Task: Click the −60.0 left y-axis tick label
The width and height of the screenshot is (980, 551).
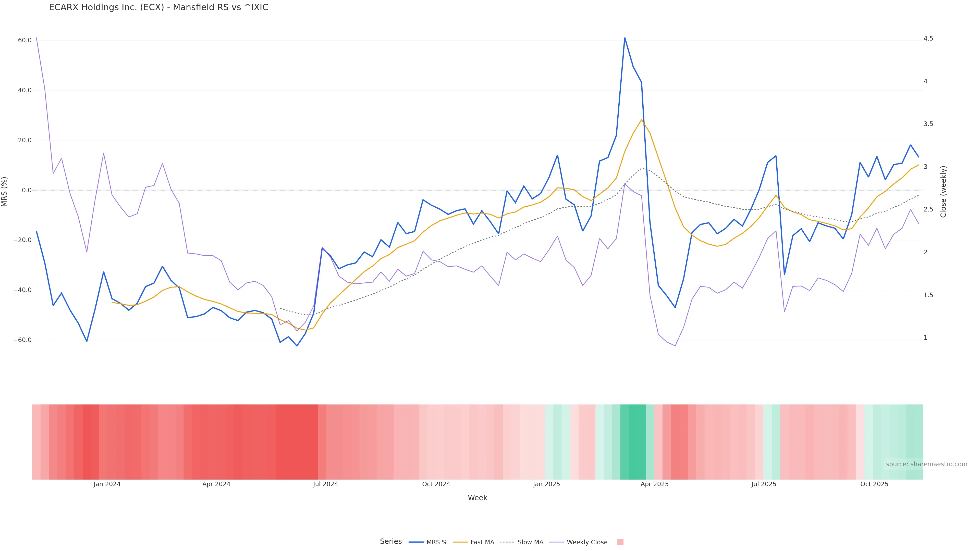Action: pos(22,340)
